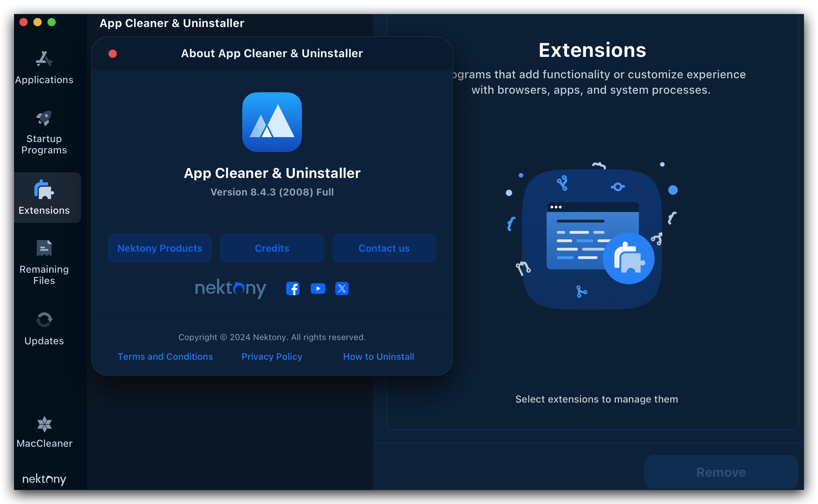The image size is (818, 504).
Task: Select the Startup Programs rocket icon
Action: pos(44,118)
